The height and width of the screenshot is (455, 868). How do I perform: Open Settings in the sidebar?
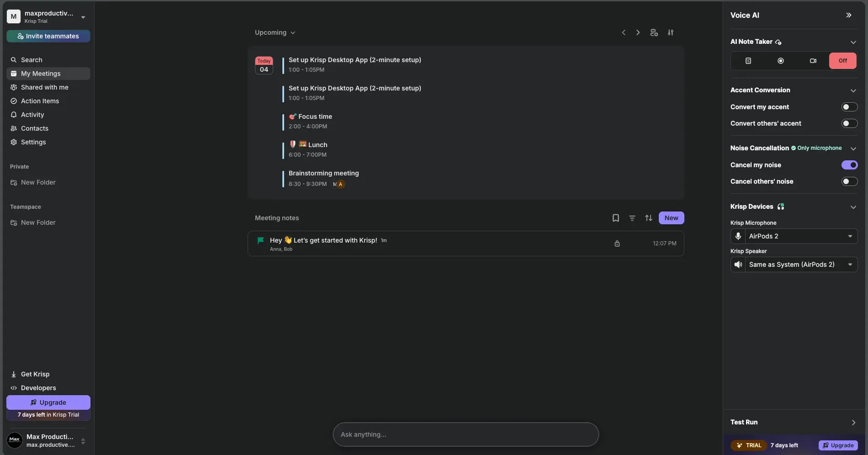48,142
